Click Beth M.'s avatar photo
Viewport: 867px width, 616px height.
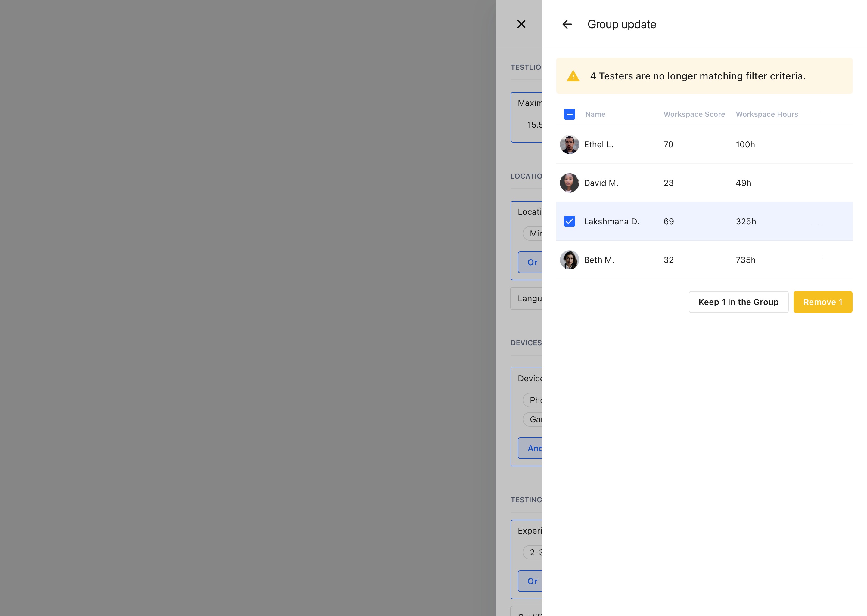pos(569,260)
